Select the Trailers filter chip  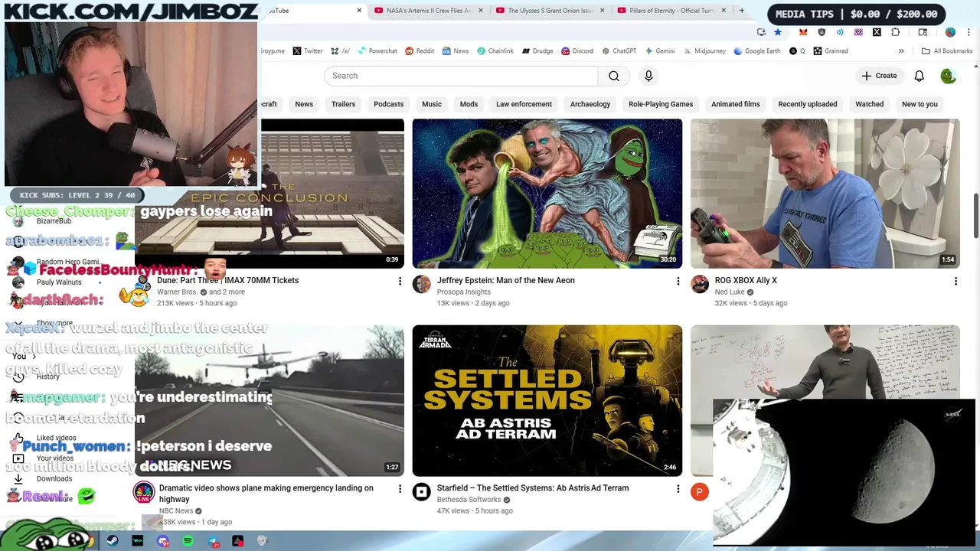[343, 104]
